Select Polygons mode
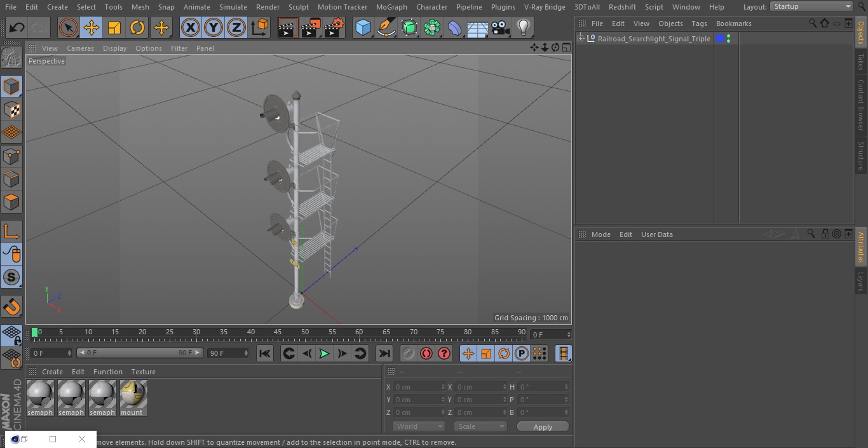Image resolution: width=868 pixels, height=448 pixels. point(11,202)
